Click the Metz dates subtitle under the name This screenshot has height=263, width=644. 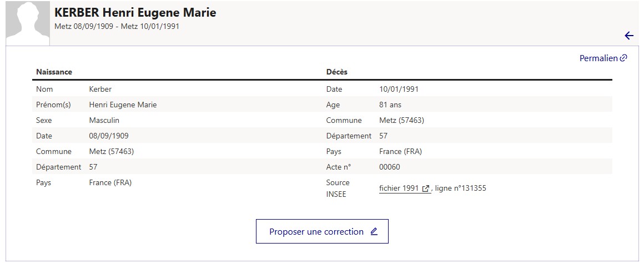117,26
